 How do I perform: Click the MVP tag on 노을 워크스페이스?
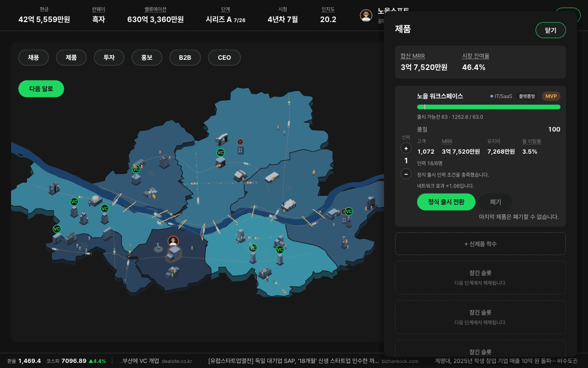(551, 96)
